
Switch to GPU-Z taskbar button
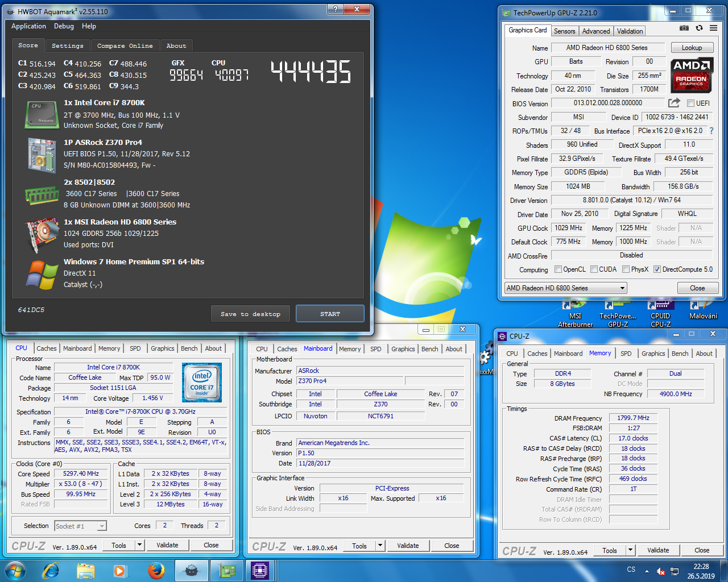click(x=227, y=570)
